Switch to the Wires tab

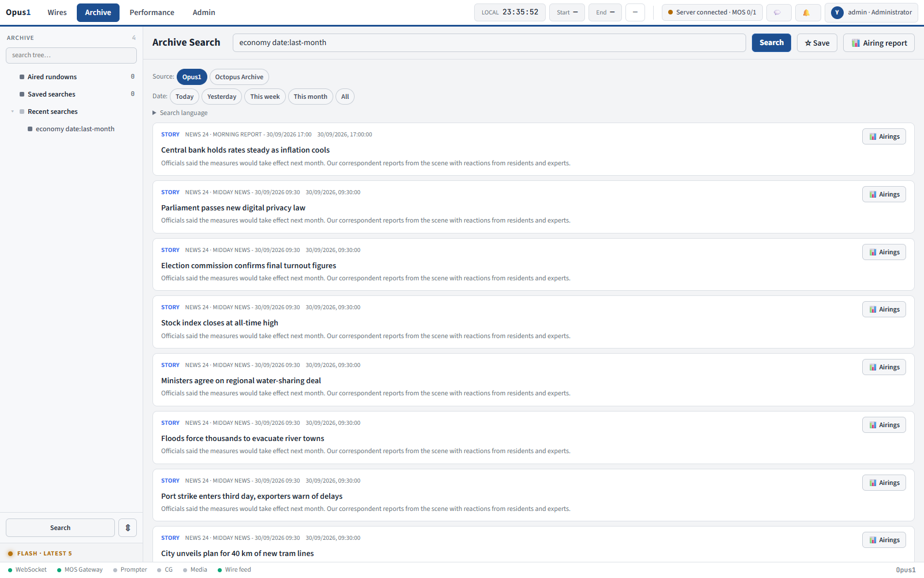coord(57,12)
